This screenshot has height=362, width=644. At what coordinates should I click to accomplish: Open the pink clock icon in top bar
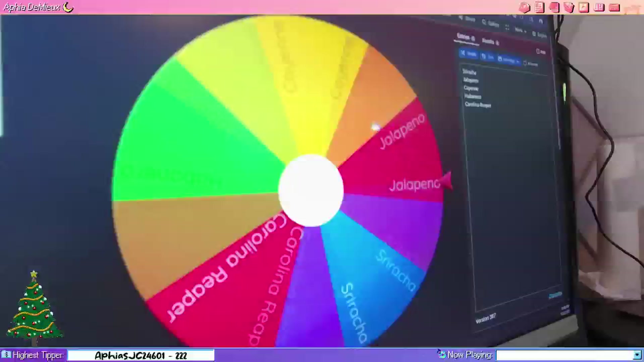click(x=584, y=7)
